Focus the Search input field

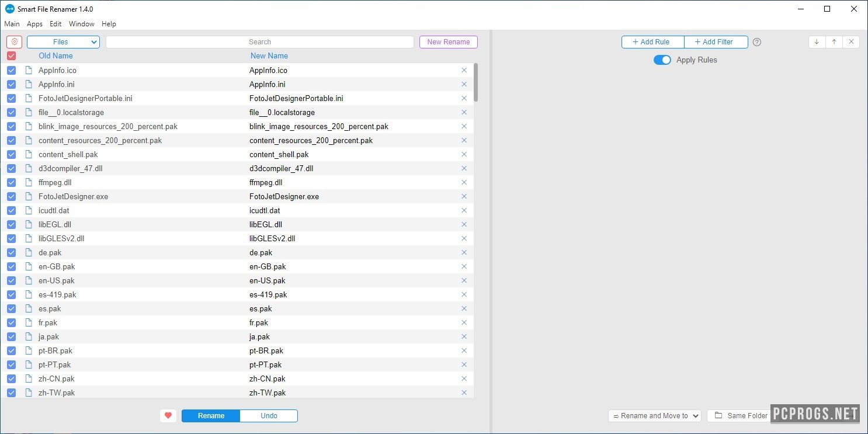click(260, 42)
